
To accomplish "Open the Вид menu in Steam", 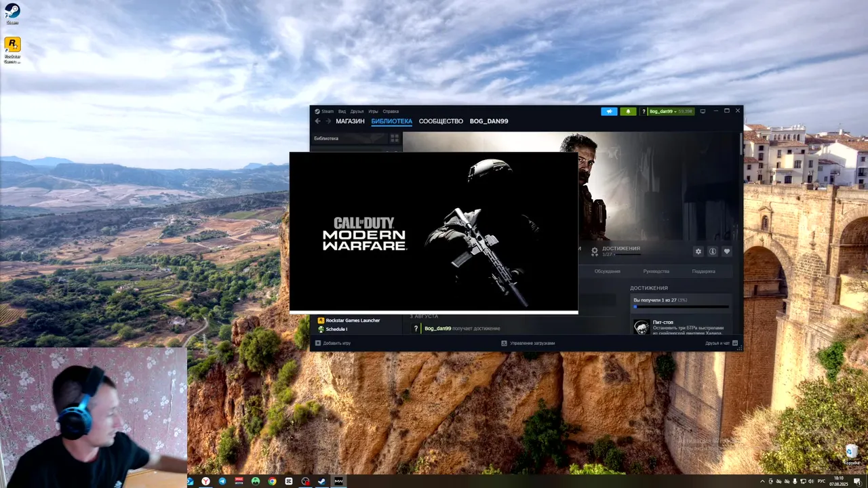I will point(342,111).
